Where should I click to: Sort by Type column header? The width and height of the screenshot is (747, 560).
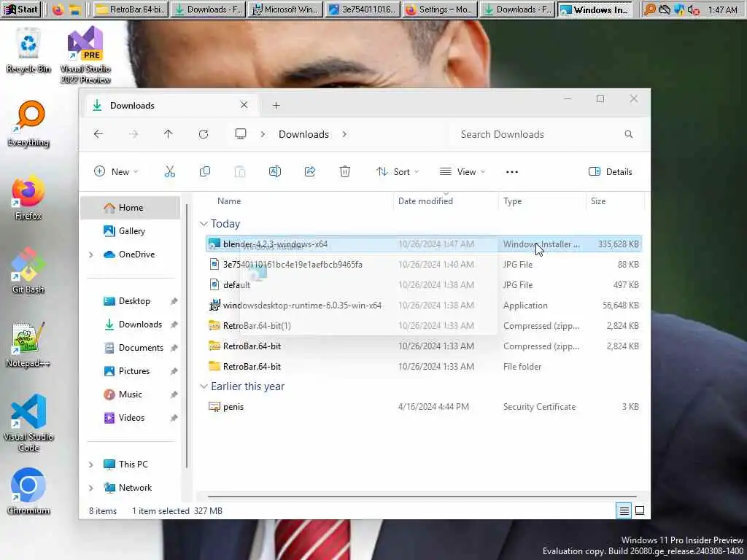click(x=513, y=201)
